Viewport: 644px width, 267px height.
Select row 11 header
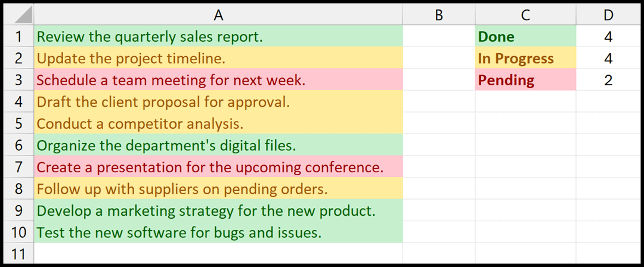tap(19, 254)
